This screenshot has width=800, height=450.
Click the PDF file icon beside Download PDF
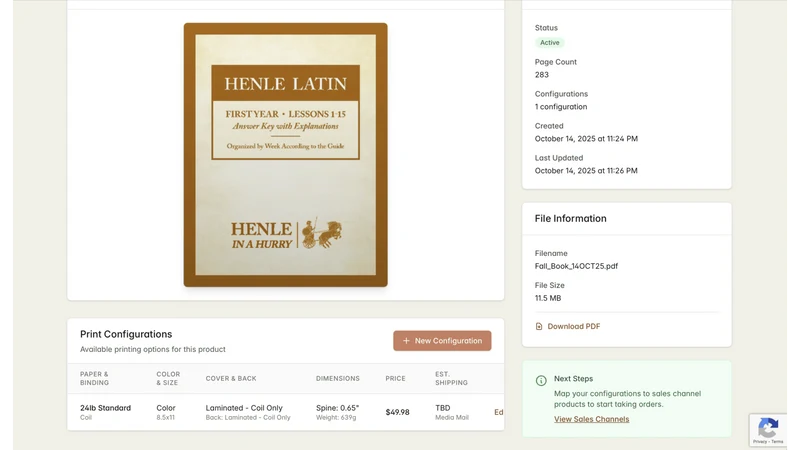coord(539,327)
